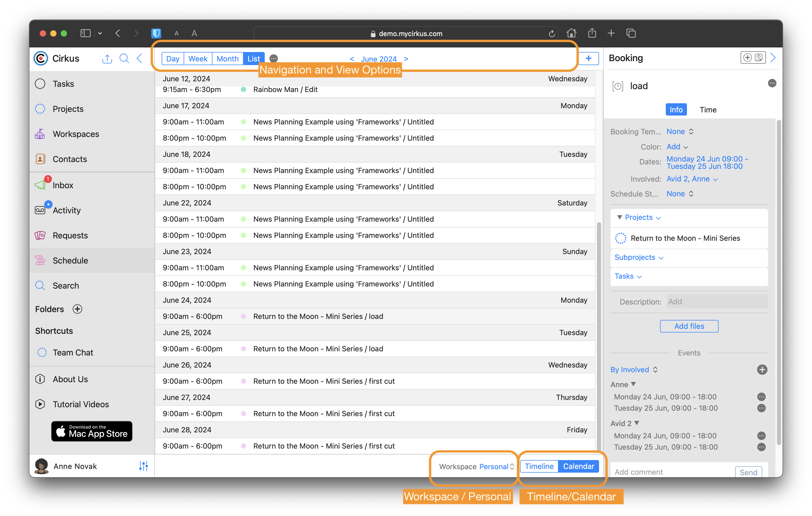Open the settings sliders next to Anne Novak

coord(143,466)
